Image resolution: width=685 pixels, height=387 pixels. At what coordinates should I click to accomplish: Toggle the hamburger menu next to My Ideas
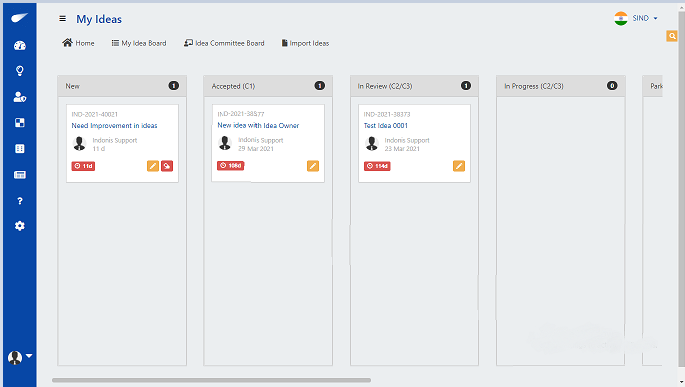[62, 18]
